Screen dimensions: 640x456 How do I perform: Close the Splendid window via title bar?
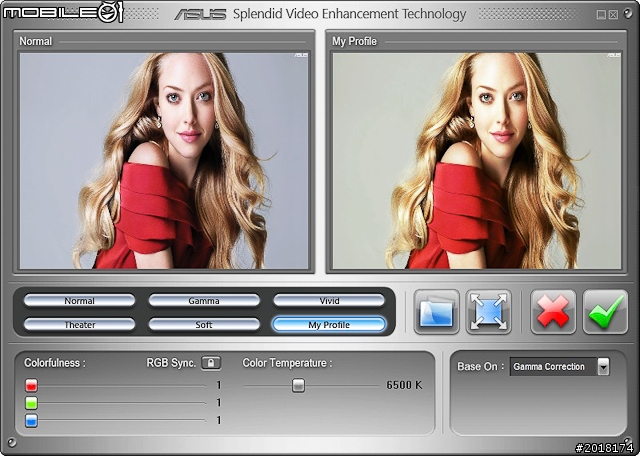click(613, 15)
